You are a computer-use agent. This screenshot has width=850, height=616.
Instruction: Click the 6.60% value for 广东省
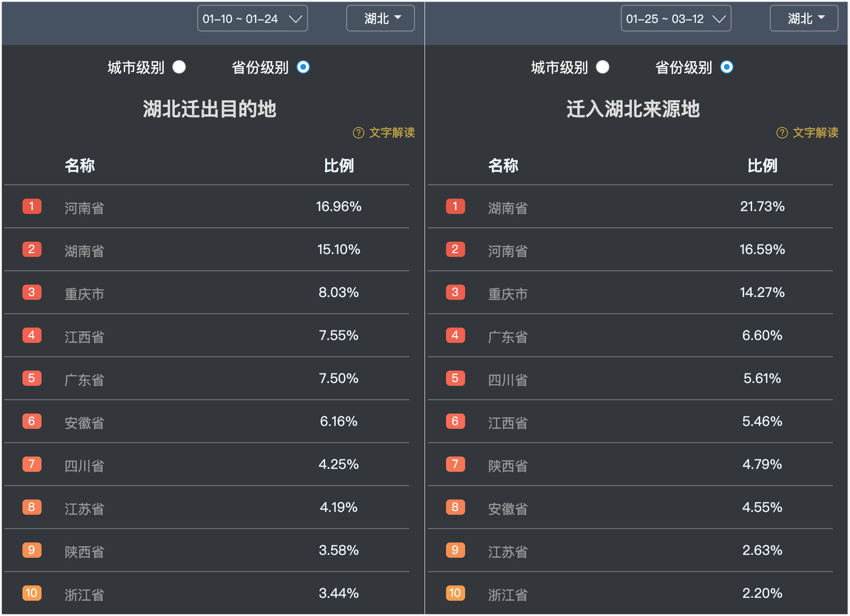(762, 335)
